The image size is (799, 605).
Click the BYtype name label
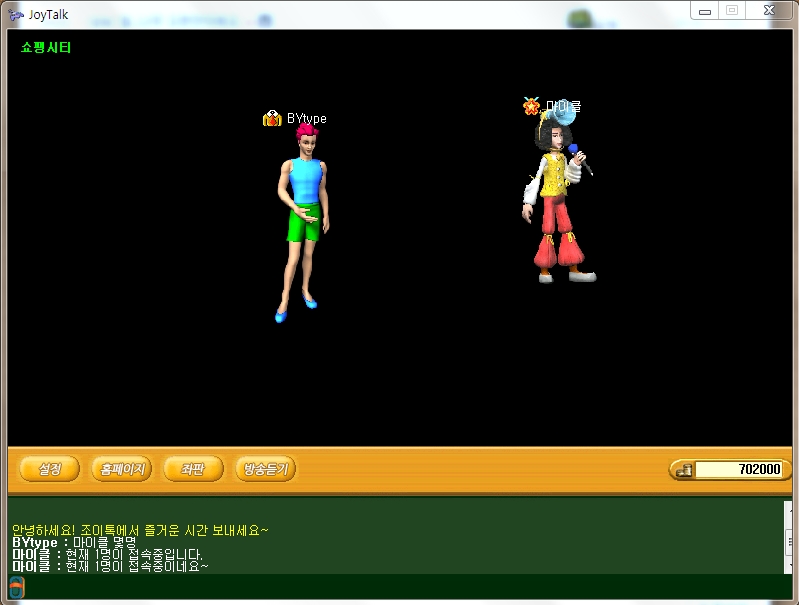[x=306, y=118]
